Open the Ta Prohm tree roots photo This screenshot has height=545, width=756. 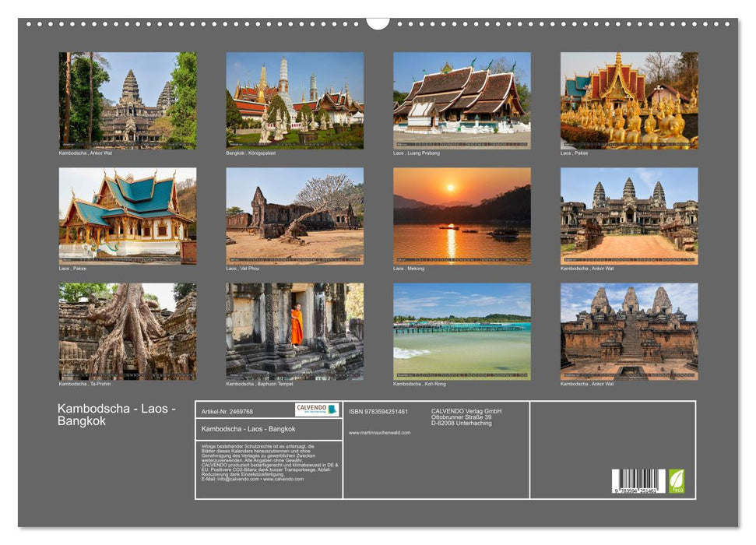coord(127,332)
